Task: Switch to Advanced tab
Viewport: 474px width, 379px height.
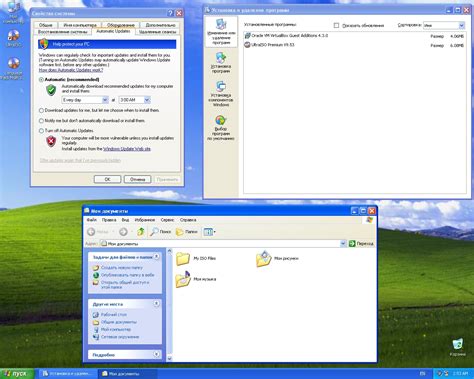Action: pos(160,25)
